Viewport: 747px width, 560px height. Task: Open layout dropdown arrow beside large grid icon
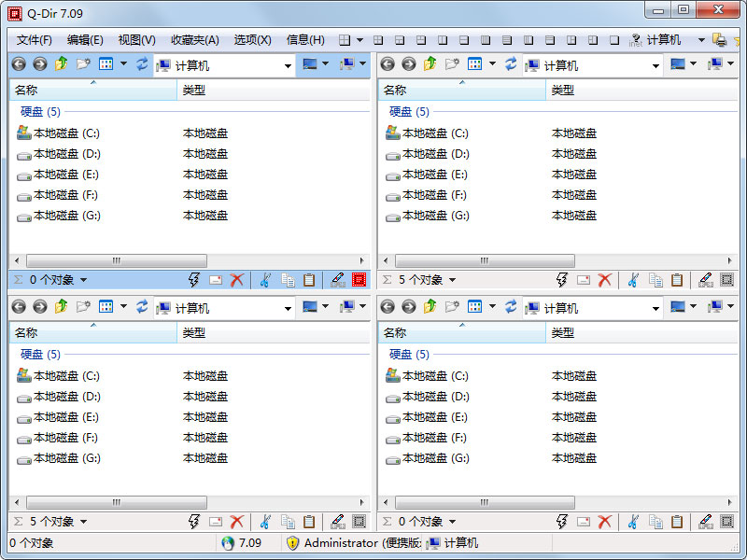coord(359,40)
